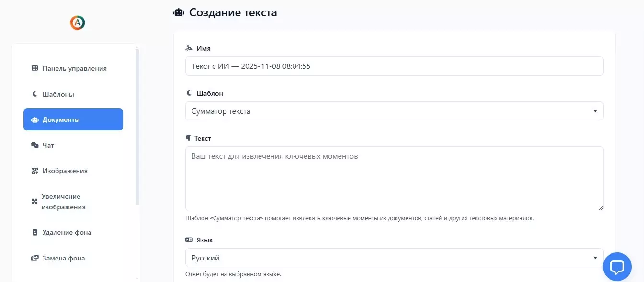Go to the Шаблоны sidebar section
Screen dimensions: 644x282
click(x=58, y=94)
